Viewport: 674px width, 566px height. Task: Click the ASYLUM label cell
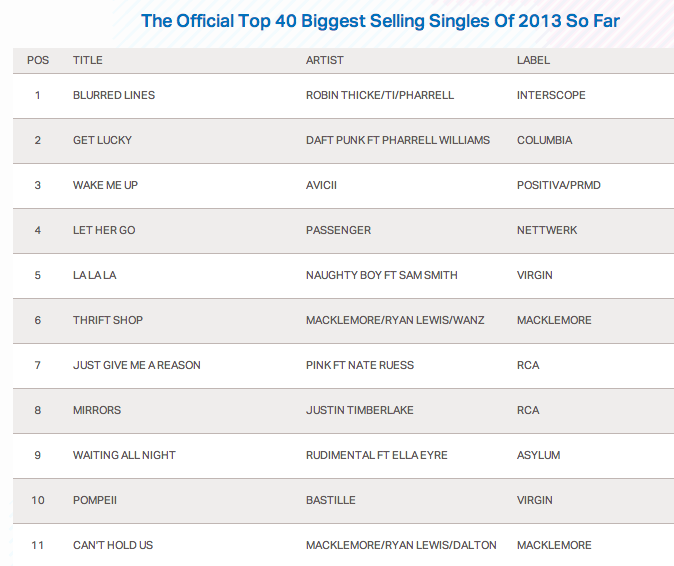[x=538, y=455]
